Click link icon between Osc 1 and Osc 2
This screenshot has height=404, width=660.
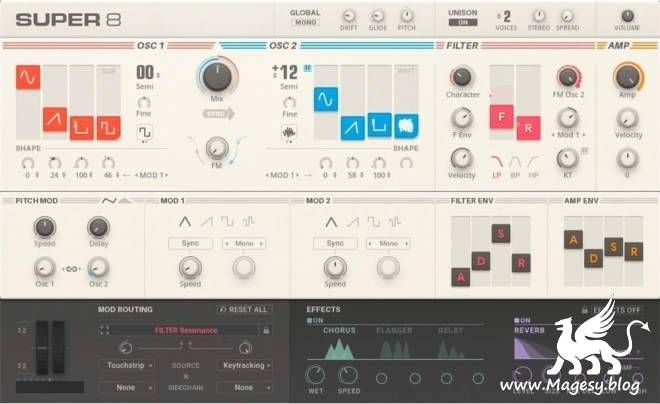[72, 269]
